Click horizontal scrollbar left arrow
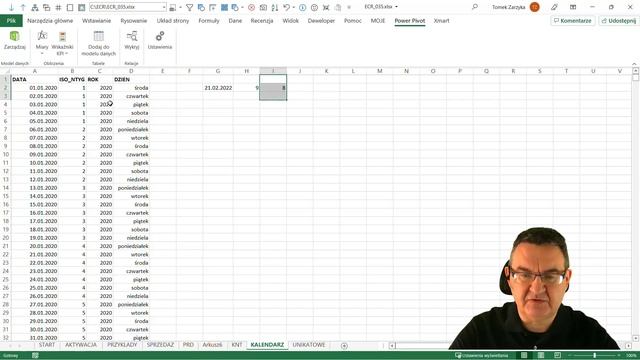The image size is (640, 360). (392, 346)
